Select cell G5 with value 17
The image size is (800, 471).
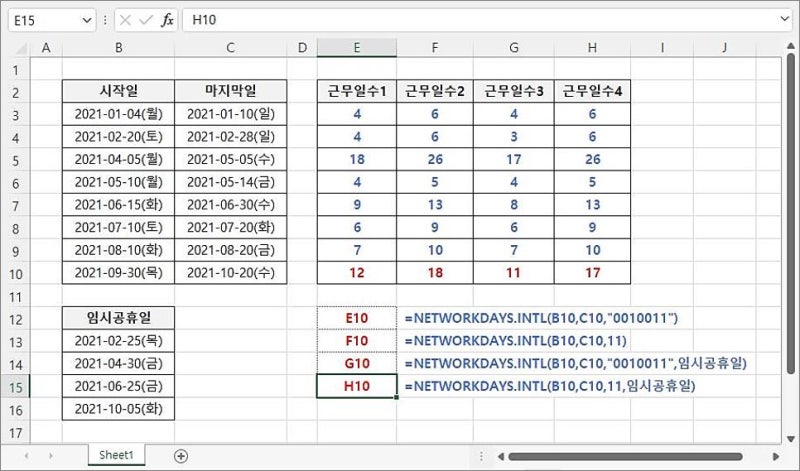pyautogui.click(x=514, y=159)
